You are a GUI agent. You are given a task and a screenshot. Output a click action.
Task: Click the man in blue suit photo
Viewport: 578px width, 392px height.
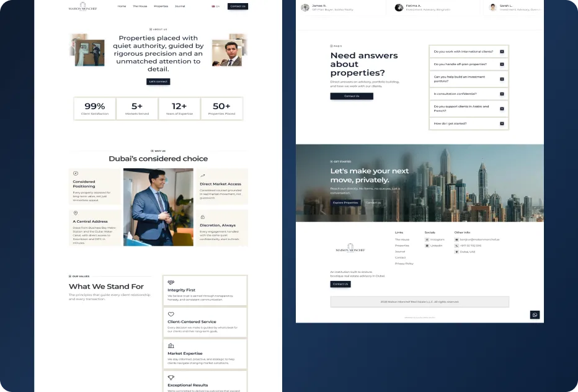pos(158,207)
